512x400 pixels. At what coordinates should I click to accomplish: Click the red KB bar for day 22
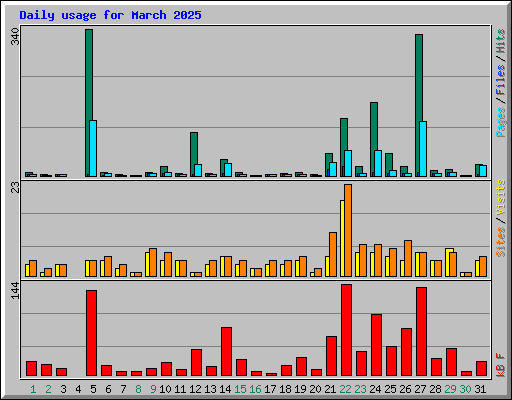pyautogui.click(x=347, y=330)
